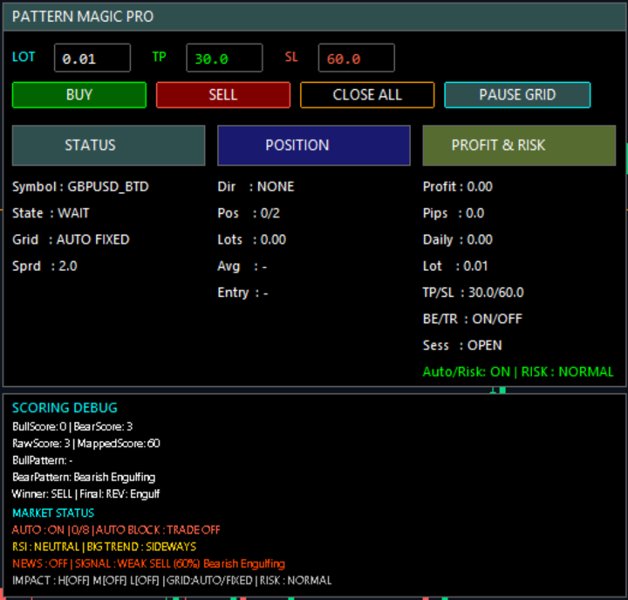
Task: Click the TP/SL : 30.0/60.0 text
Action: (x=473, y=292)
